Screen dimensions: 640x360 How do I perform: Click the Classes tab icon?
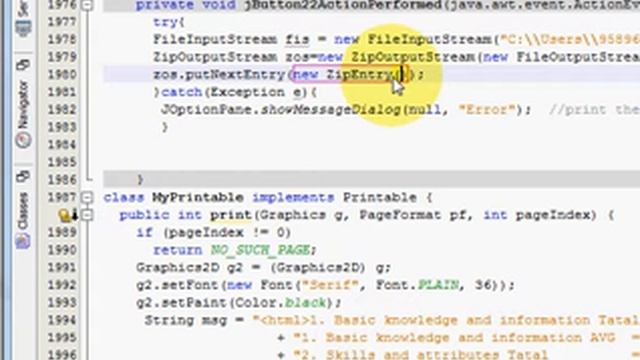(23, 241)
